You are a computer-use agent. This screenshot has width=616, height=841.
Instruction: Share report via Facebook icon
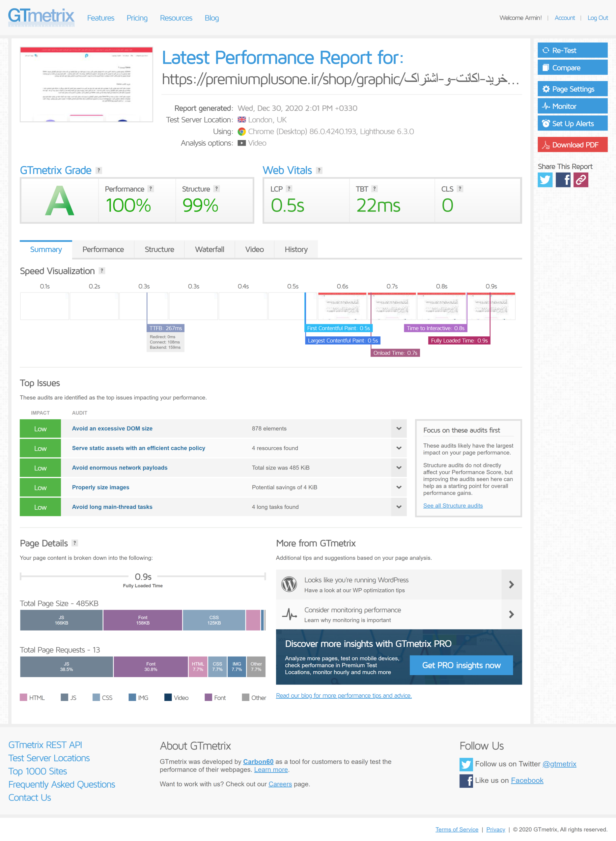coord(563,180)
